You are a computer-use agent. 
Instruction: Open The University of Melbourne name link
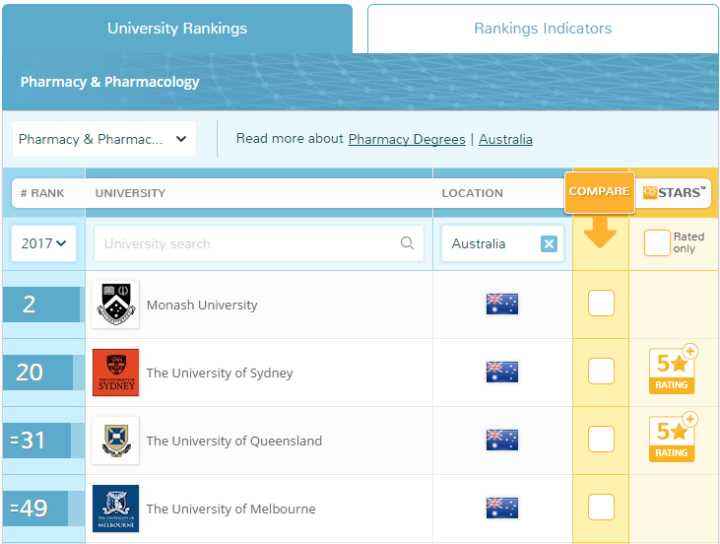pyautogui.click(x=231, y=509)
